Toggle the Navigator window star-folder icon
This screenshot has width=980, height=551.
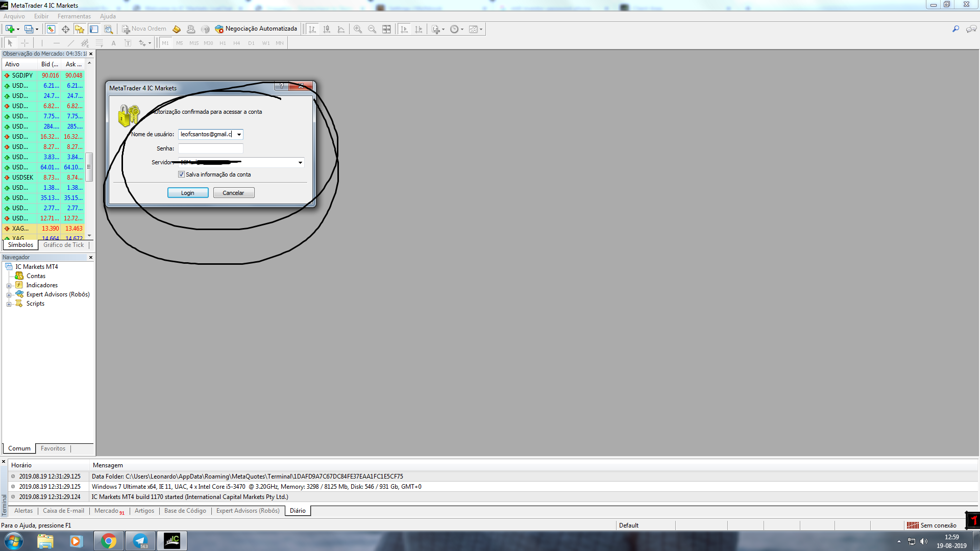80,29
